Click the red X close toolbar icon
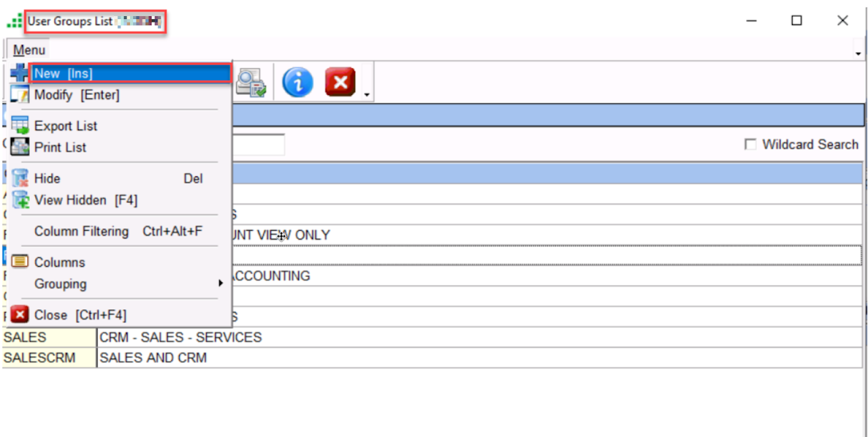This screenshot has width=868, height=437. pos(340,83)
